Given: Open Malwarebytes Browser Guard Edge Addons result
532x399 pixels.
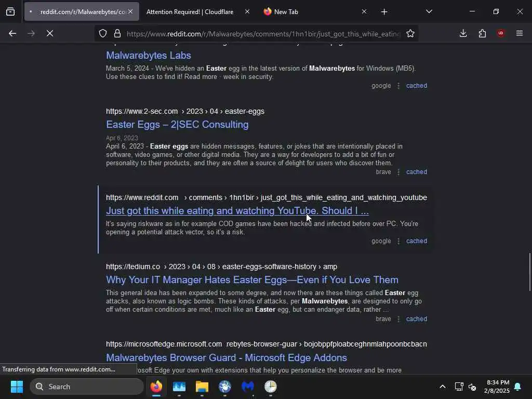Looking at the screenshot, I should click(x=227, y=357).
